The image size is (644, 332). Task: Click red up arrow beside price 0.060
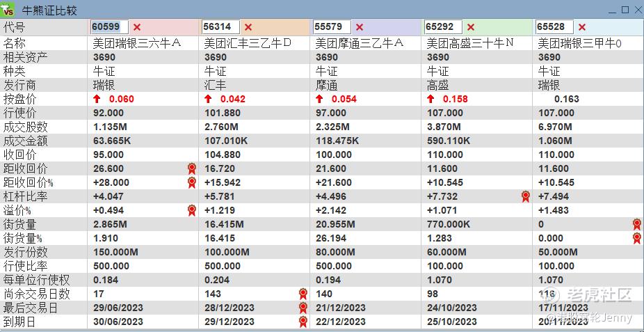(97, 99)
